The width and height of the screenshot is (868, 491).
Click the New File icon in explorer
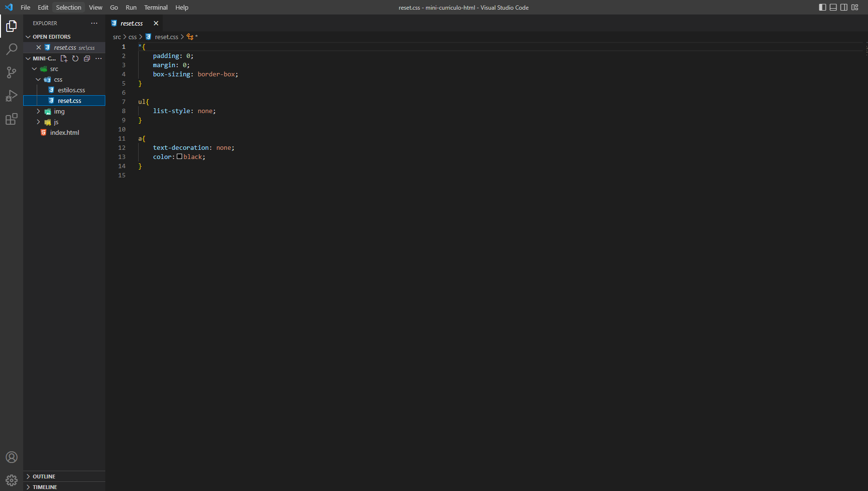tap(64, 58)
